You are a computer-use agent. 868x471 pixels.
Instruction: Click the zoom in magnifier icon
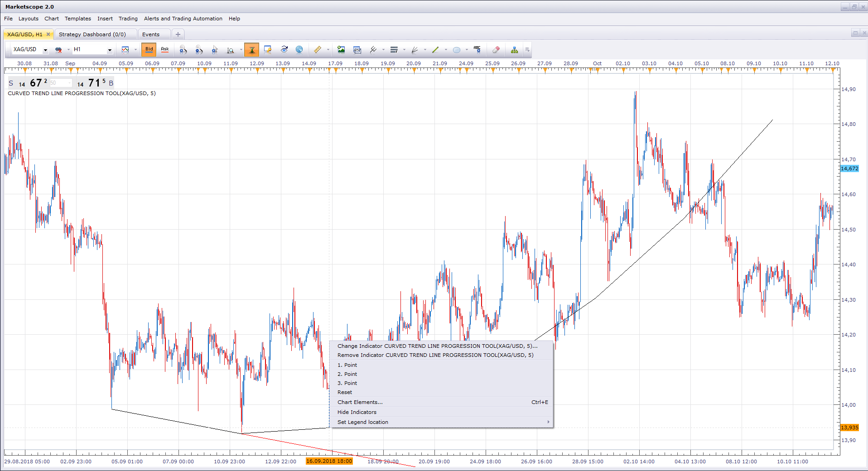coord(183,50)
